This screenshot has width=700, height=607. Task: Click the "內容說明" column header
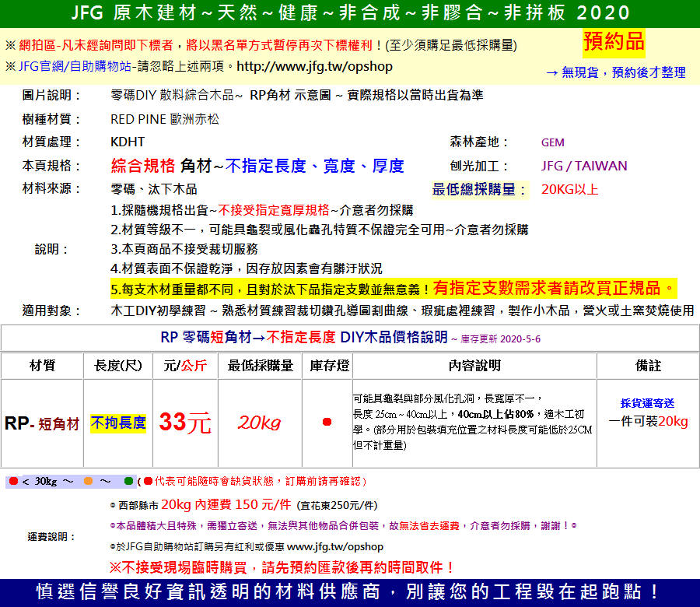(x=474, y=366)
